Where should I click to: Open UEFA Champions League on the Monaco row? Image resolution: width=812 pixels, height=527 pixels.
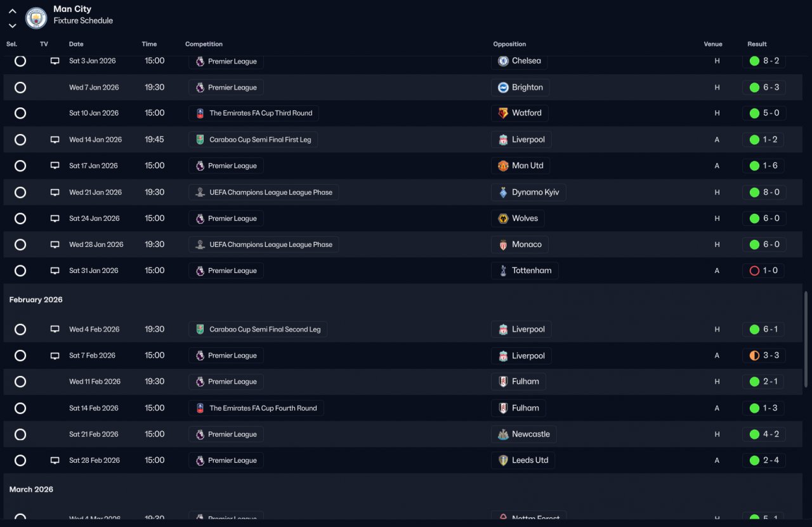click(263, 244)
